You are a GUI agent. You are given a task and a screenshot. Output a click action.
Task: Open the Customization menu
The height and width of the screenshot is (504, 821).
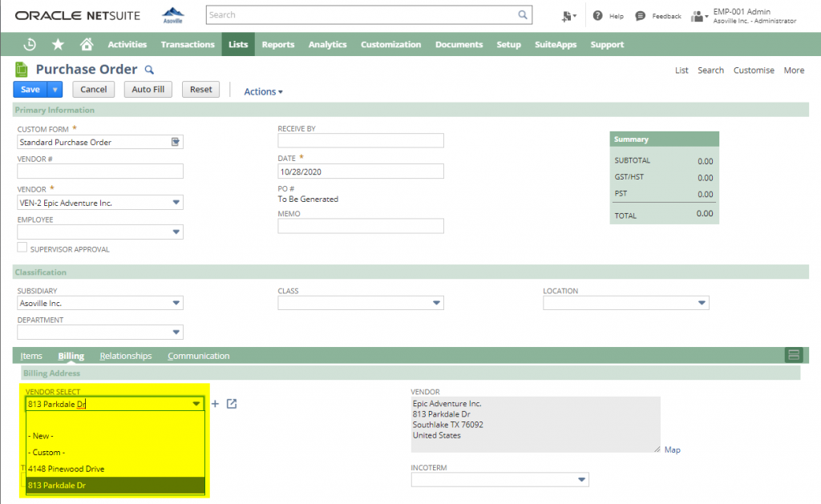(x=390, y=45)
